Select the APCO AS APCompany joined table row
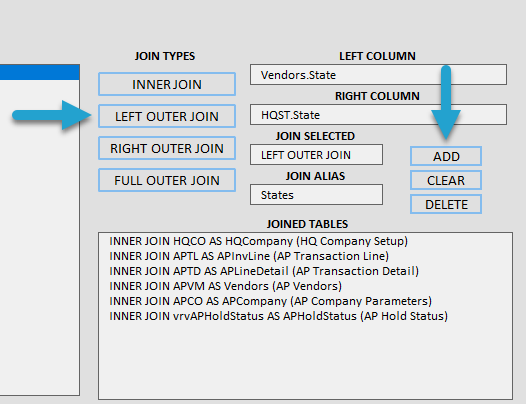Image resolution: width=526 pixels, height=404 pixels. point(306,301)
